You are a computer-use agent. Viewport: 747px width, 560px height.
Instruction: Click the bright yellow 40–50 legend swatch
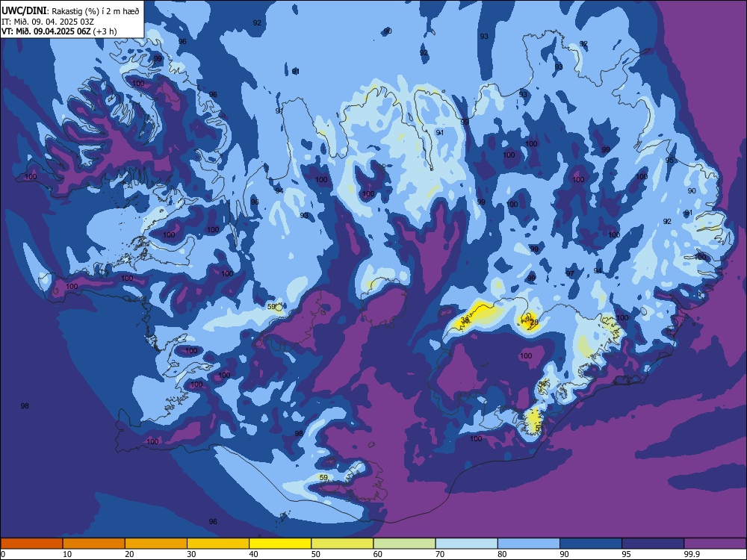point(280,544)
